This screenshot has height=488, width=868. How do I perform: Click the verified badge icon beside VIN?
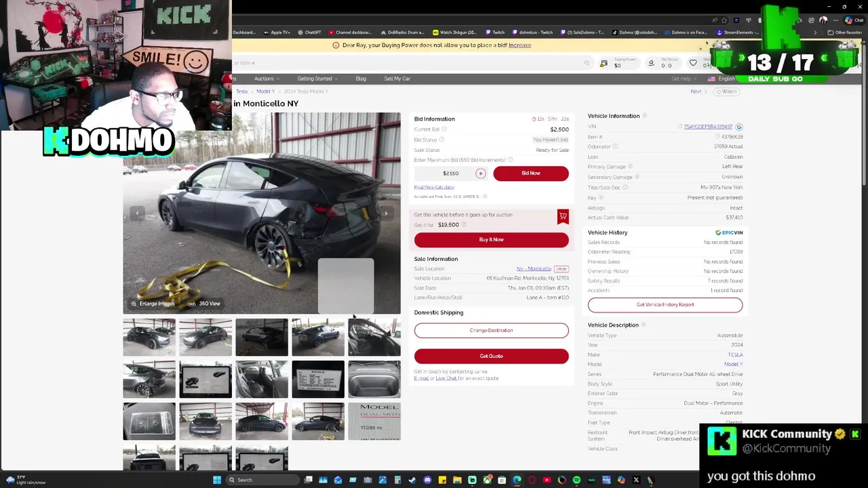pyautogui.click(x=739, y=127)
